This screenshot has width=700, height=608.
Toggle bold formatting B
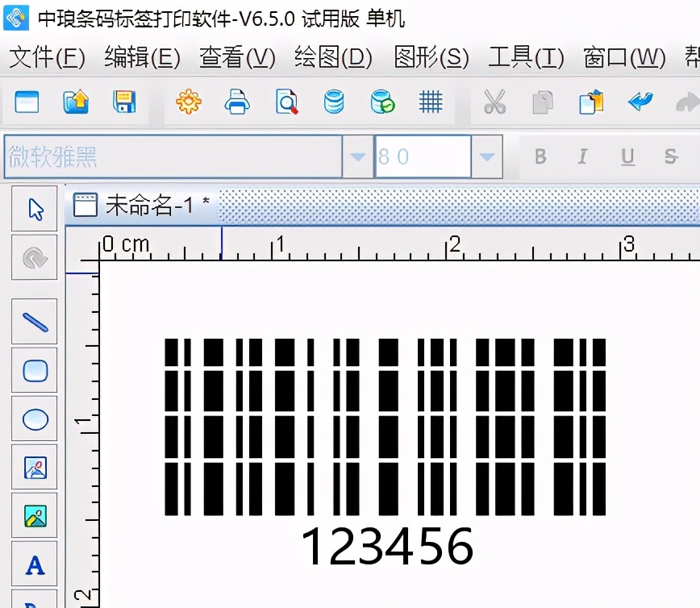pyautogui.click(x=540, y=156)
